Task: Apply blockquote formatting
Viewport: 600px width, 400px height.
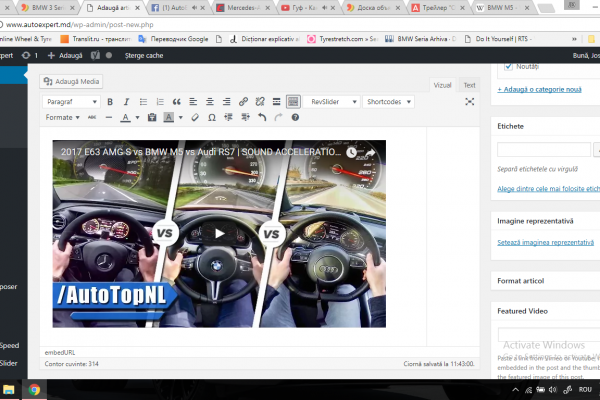Action: (x=176, y=102)
